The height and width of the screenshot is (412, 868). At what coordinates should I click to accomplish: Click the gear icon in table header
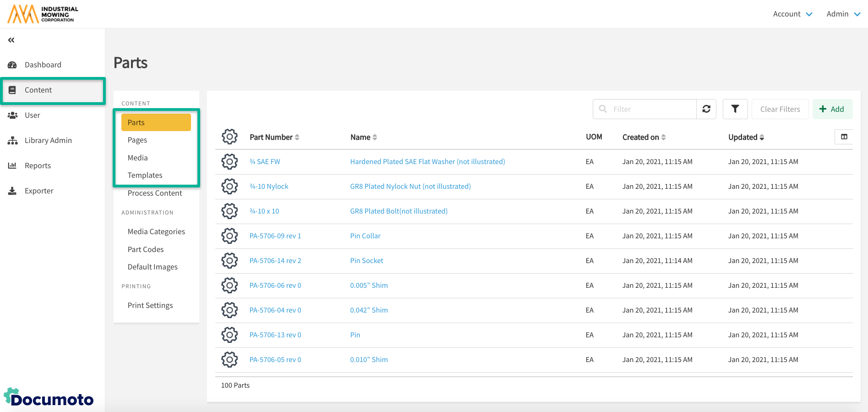pos(229,137)
